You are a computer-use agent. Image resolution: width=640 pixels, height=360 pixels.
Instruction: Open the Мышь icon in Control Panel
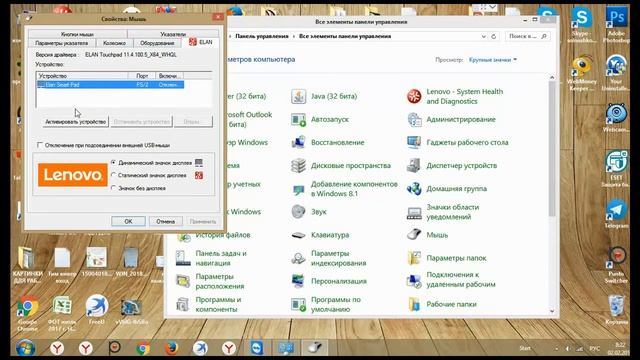pos(414,235)
